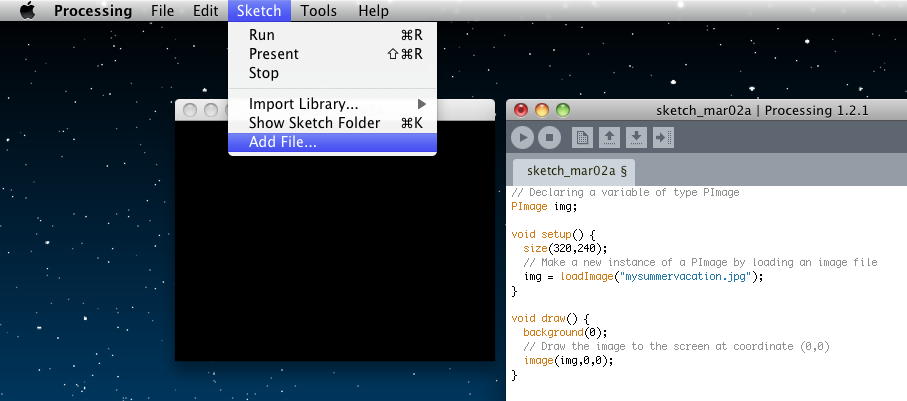Image resolution: width=907 pixels, height=401 pixels.
Task: Create a new sketch with New icon
Action: click(582, 138)
